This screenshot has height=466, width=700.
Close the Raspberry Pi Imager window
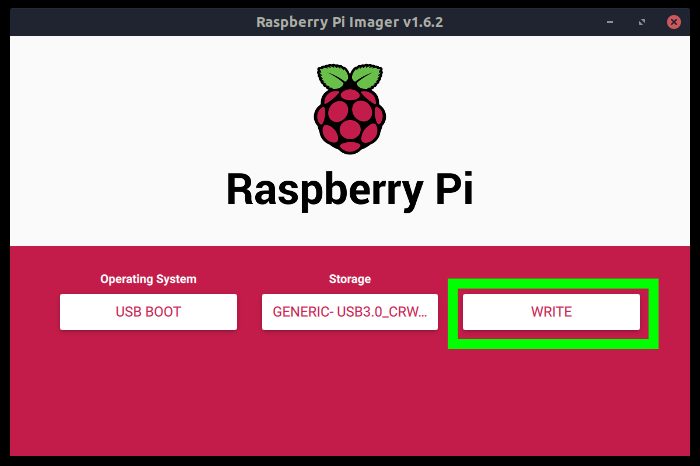click(674, 22)
